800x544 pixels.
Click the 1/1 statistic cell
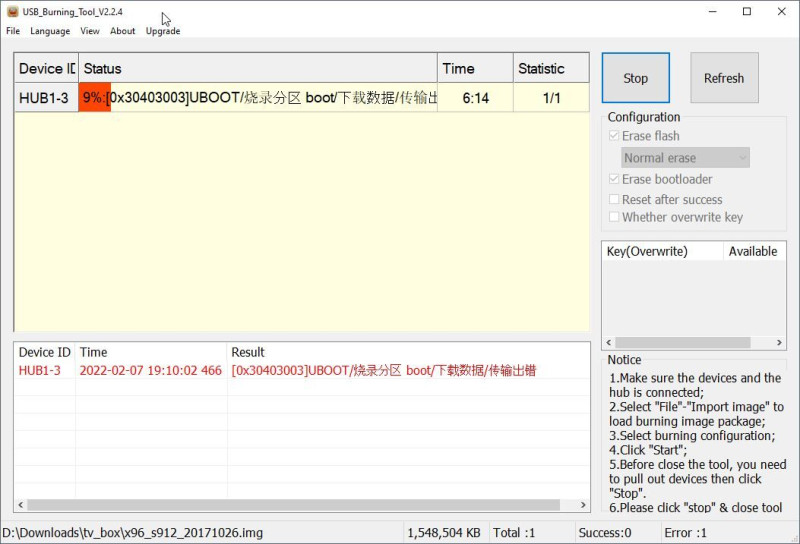(x=551, y=97)
